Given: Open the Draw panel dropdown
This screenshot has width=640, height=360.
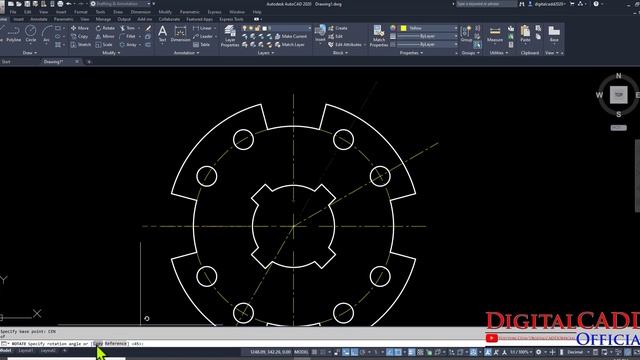Looking at the screenshot, I should coord(30,53).
